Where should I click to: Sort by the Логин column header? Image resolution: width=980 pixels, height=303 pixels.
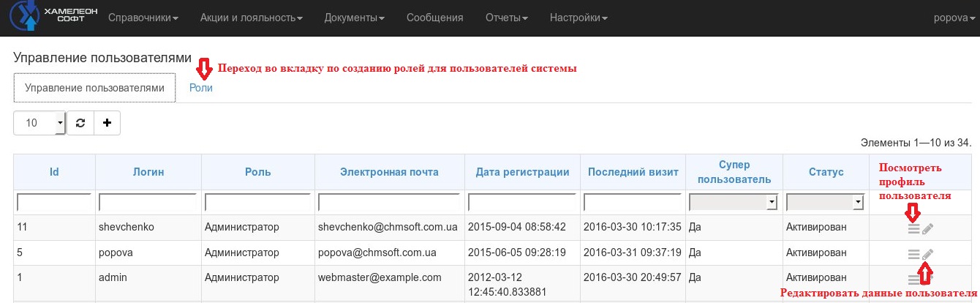click(148, 172)
